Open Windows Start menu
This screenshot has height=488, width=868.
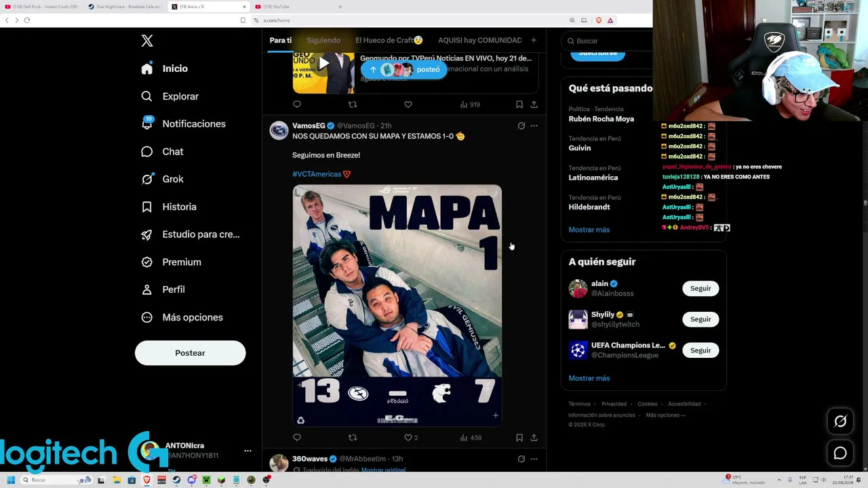tap(10, 480)
